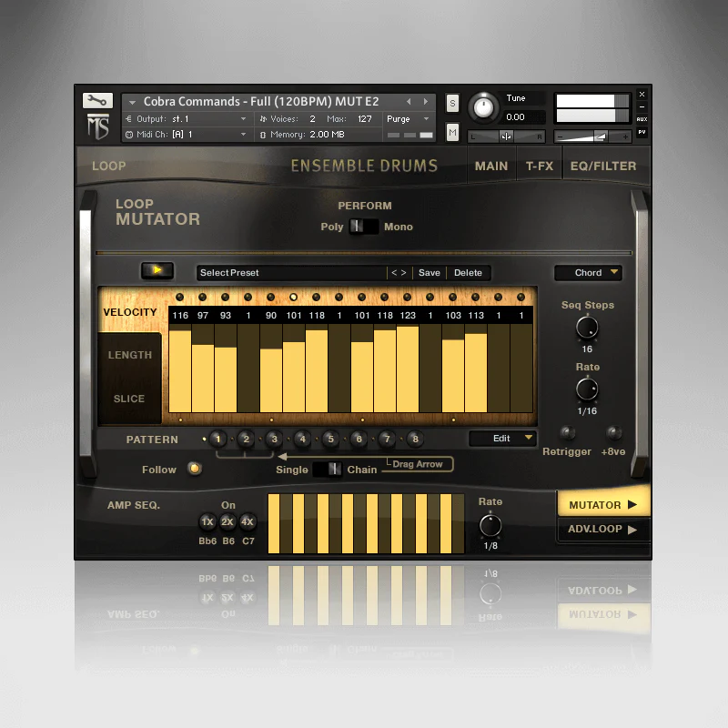
Task: Expand the Edit dropdown
Action: [503, 439]
